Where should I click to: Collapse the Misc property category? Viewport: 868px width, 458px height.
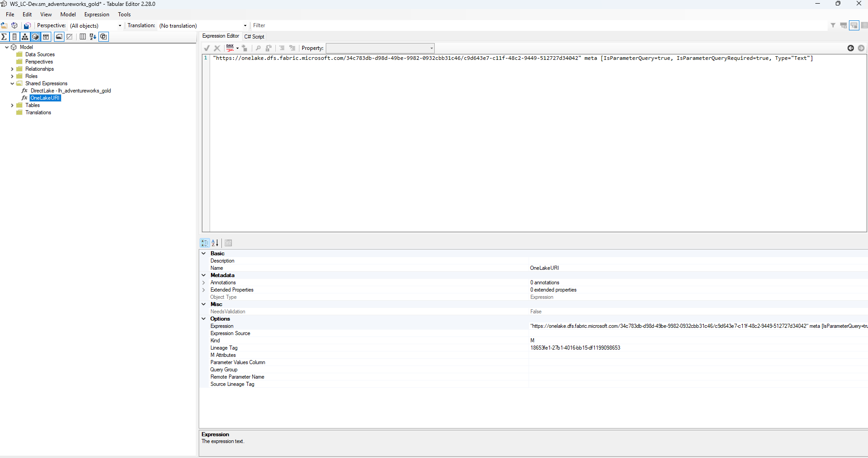click(204, 304)
